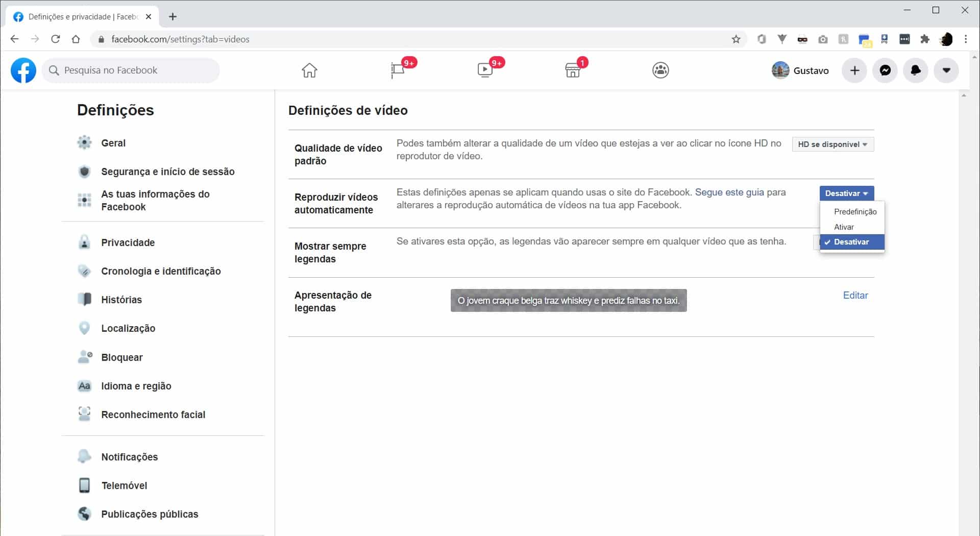Open Localização settings

coord(128,328)
